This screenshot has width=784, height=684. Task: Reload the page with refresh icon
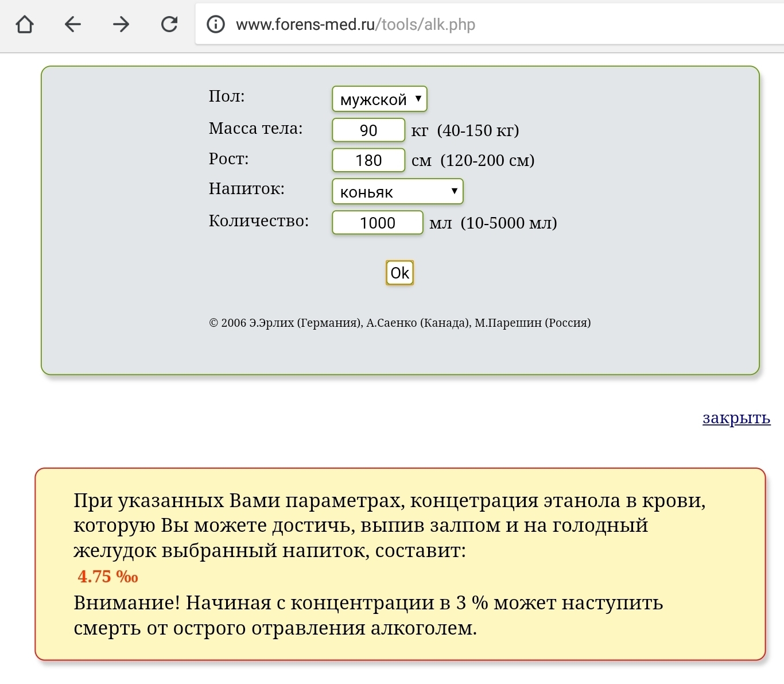[x=169, y=24]
